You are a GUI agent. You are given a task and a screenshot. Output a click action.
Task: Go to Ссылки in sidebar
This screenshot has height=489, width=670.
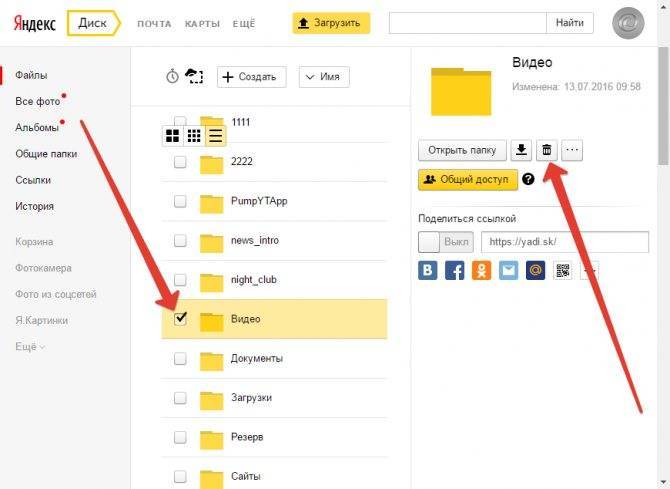tap(33, 180)
